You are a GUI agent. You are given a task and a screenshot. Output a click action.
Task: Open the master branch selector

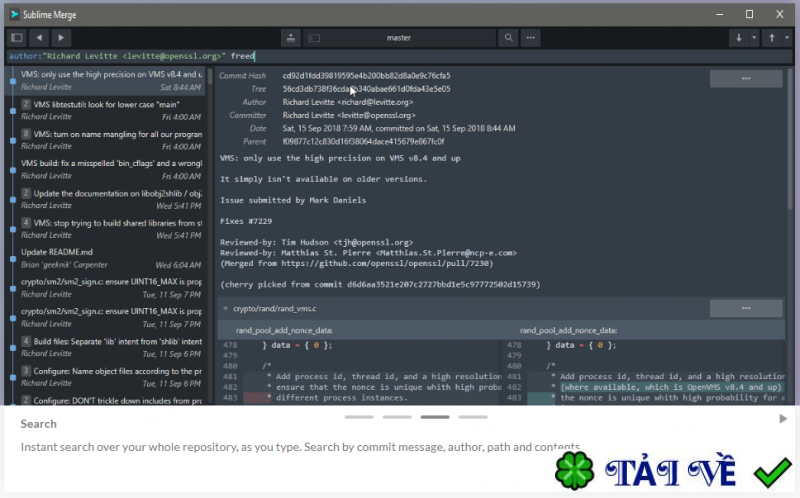point(399,38)
